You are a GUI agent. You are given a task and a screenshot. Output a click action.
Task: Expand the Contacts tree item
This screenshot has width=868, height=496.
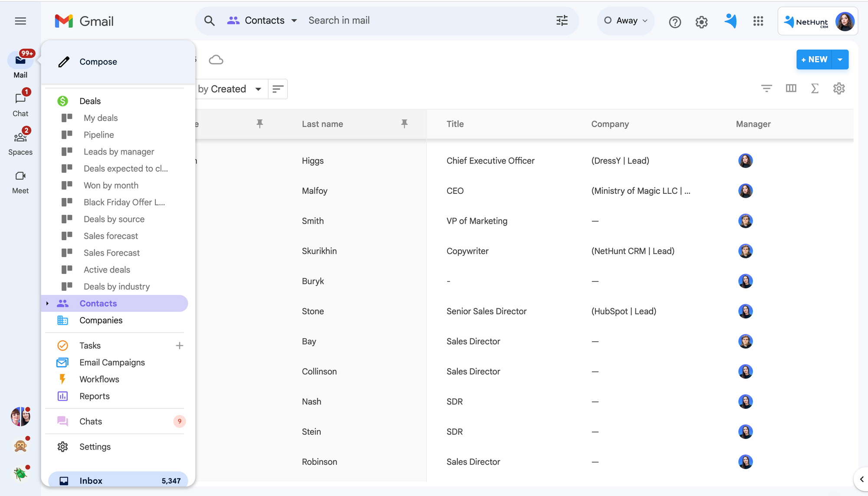click(x=47, y=303)
